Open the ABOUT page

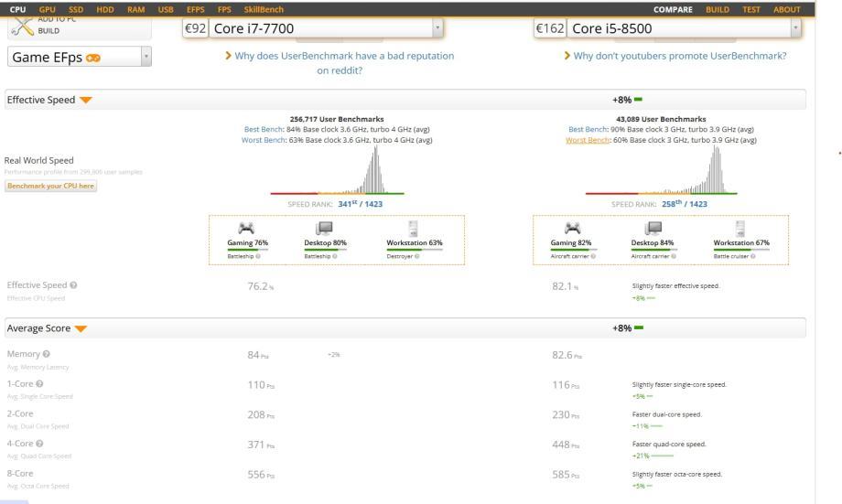pyautogui.click(x=787, y=9)
